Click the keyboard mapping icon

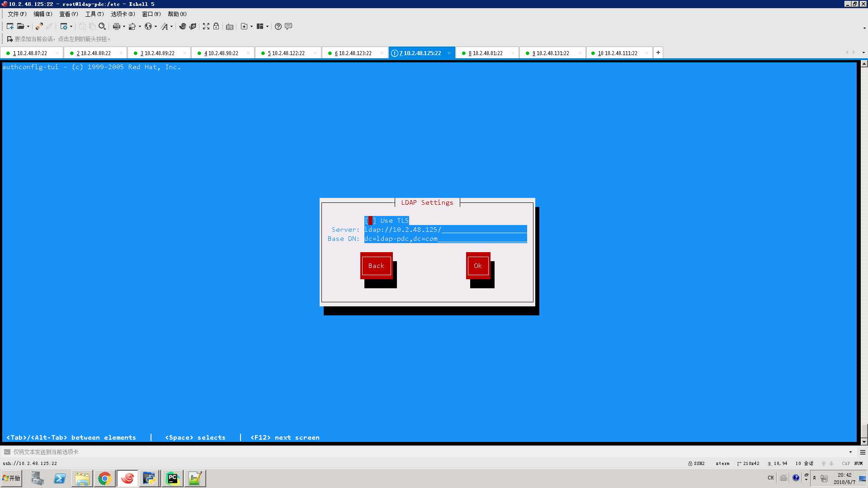pyautogui.click(x=230, y=27)
